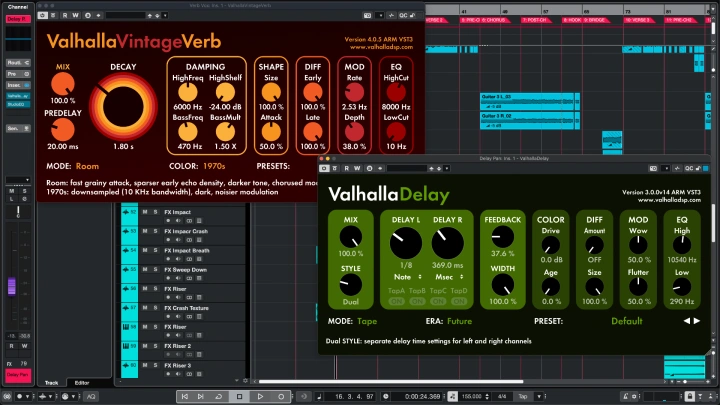Select the VERSE 3 marker in marker track
720x405 pixels.
[x=638, y=20]
